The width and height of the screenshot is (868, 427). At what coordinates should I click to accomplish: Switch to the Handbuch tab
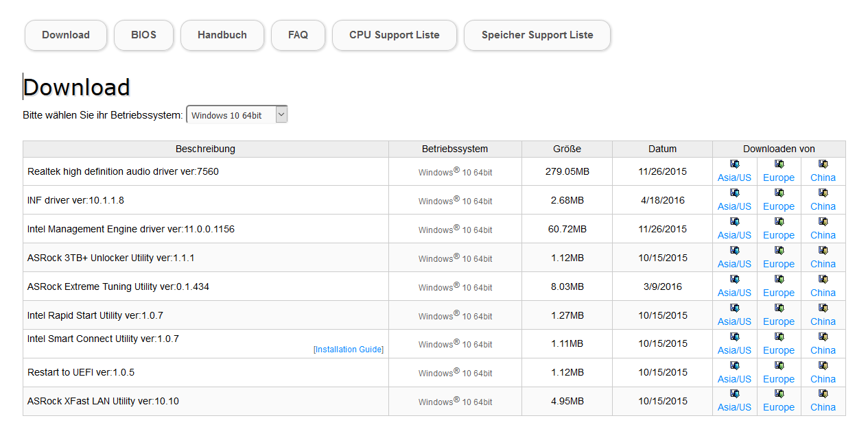click(222, 35)
